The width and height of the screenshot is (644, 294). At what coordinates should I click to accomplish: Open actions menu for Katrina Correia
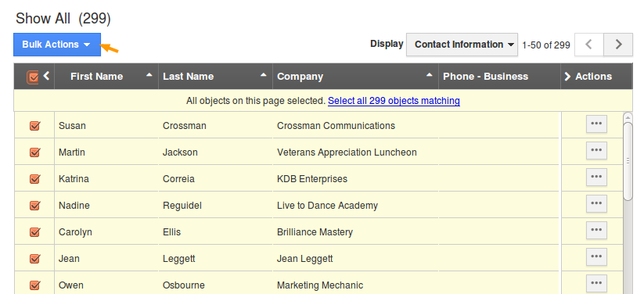pos(596,177)
